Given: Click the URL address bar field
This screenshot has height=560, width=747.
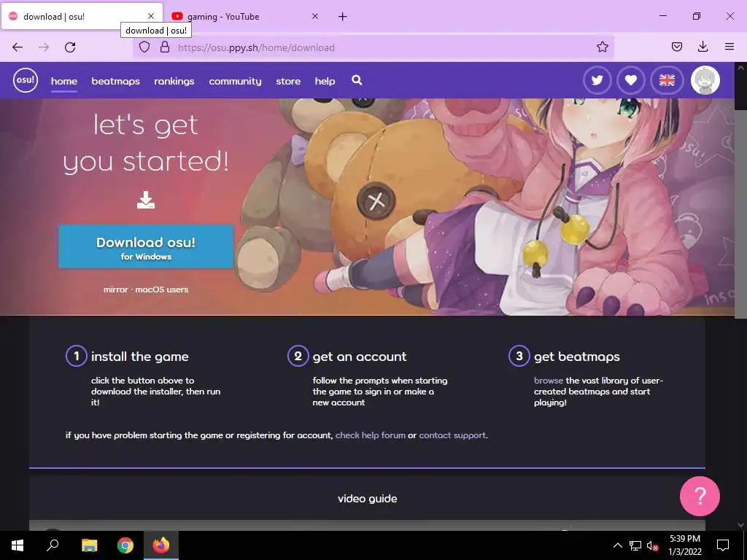Looking at the screenshot, I should [x=373, y=47].
